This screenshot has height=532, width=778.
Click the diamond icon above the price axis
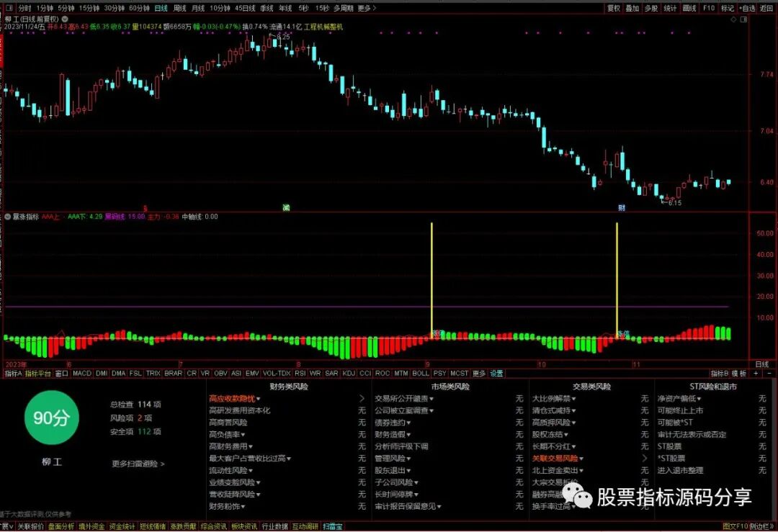[733, 19]
